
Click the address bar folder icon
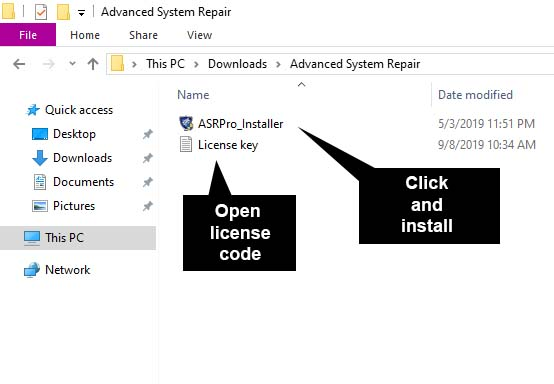tap(117, 64)
